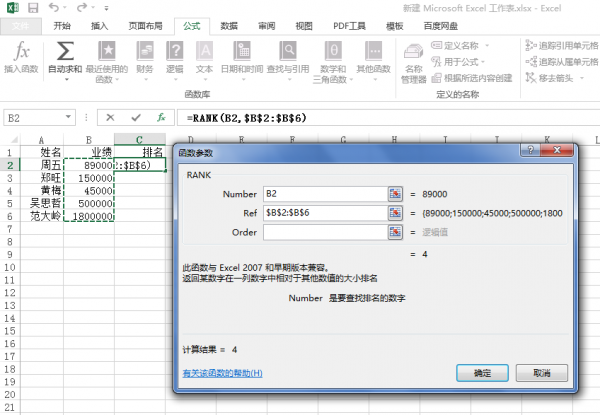600x415 pixels.
Task: Click the Number input field
Action: [x=326, y=194]
